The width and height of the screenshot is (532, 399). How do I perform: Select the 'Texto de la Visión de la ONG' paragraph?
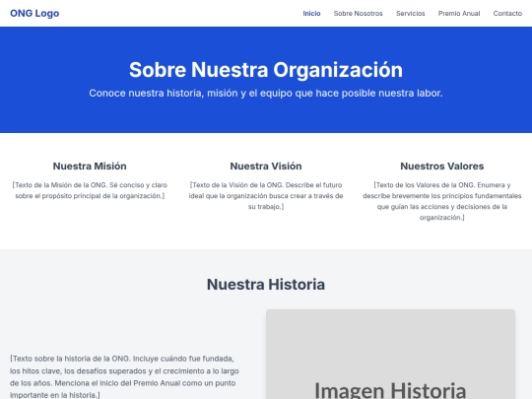click(266, 196)
